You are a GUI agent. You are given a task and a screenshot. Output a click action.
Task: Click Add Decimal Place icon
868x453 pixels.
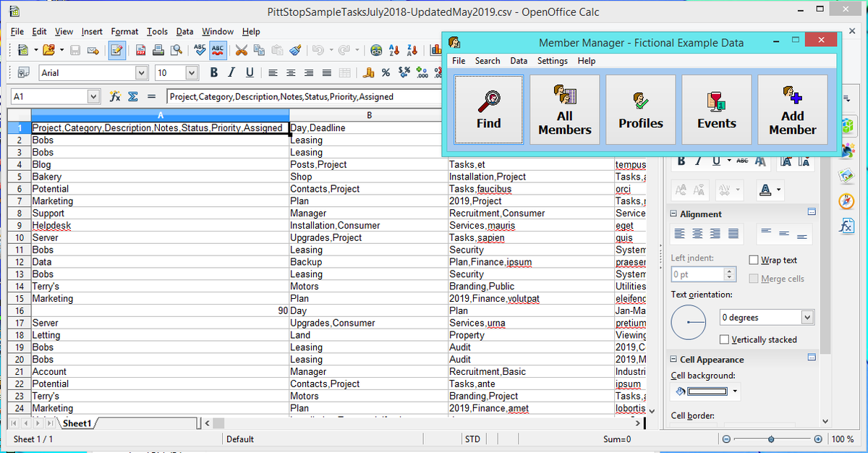[421, 72]
